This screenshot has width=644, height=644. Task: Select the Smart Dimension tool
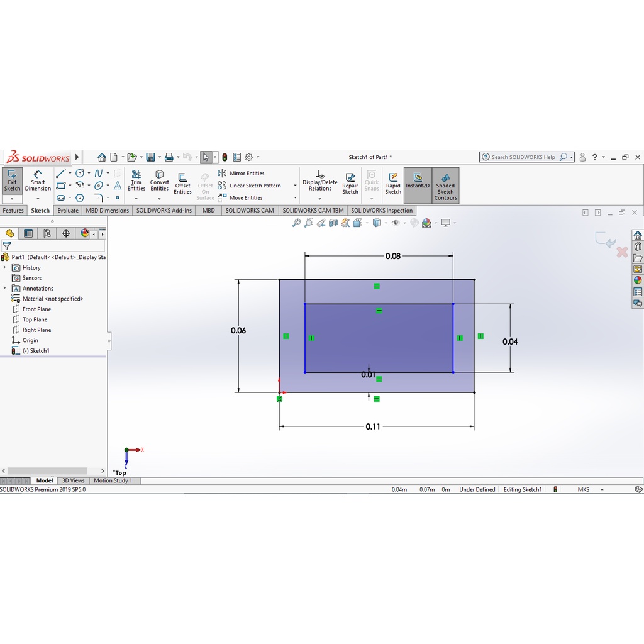pos(38,180)
